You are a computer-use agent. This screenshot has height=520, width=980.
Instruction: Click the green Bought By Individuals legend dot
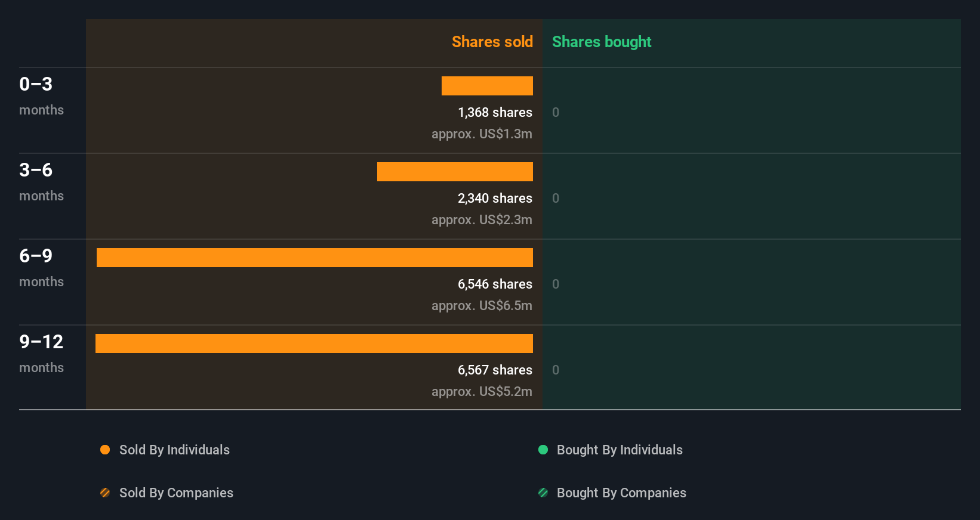543,450
